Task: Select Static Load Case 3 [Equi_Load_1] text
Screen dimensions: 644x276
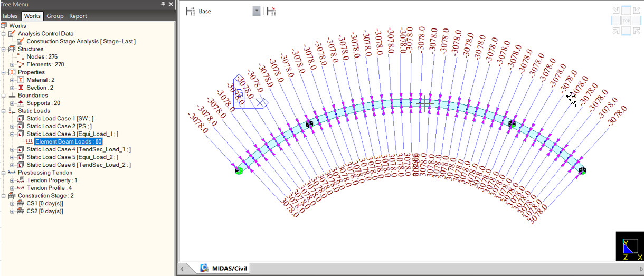Action: [72, 134]
